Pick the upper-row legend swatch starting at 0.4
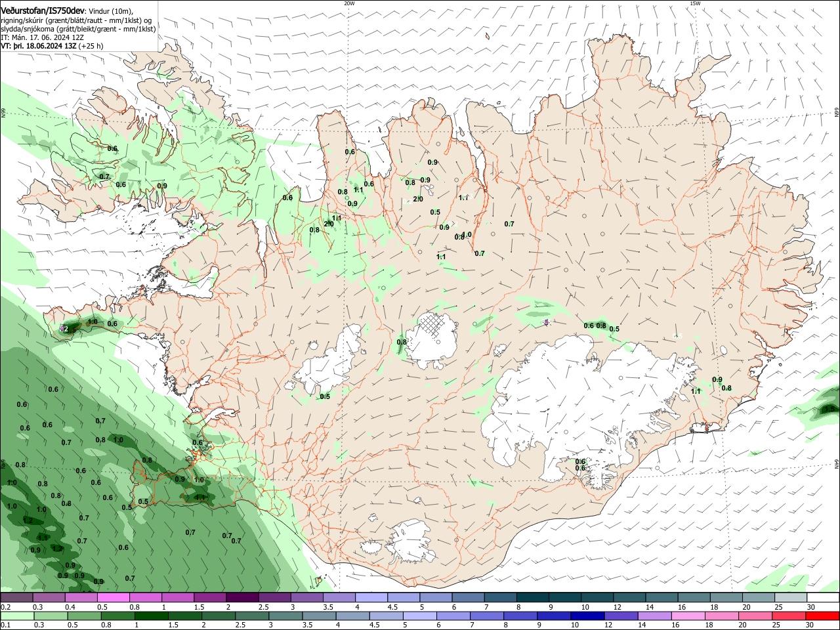The image size is (840, 630). tap(81, 598)
